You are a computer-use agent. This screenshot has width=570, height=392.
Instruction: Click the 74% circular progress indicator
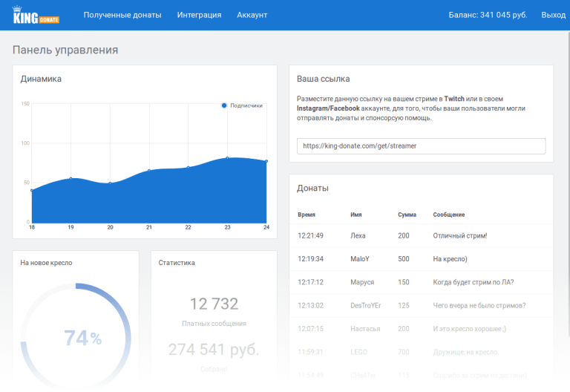tap(82, 338)
